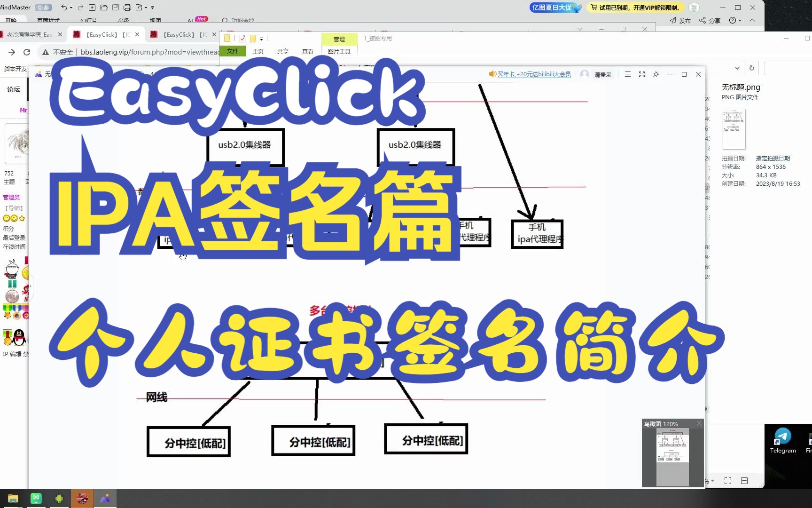The image size is (812, 508).
Task: Click the 无标题.png preview thumbnail in Explorer
Action: 734,129
